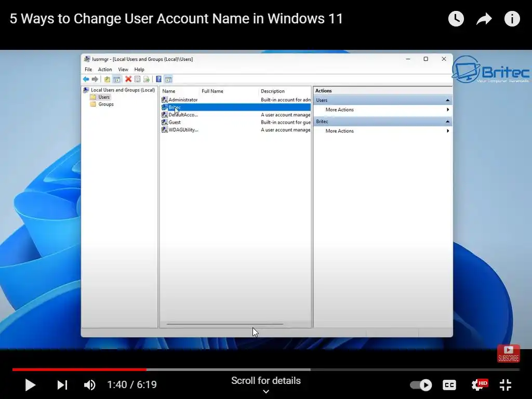Click the Administrator user account icon
Image resolution: width=532 pixels, height=399 pixels.
pos(165,100)
